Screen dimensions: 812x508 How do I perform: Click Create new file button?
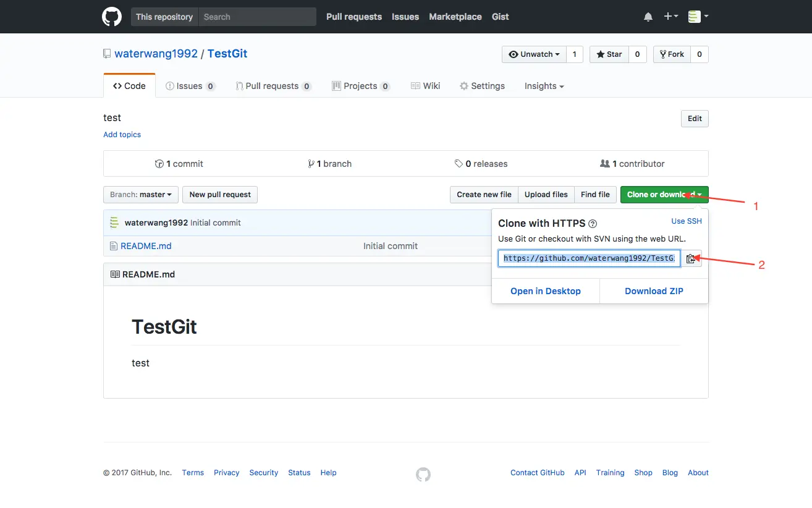484,195
